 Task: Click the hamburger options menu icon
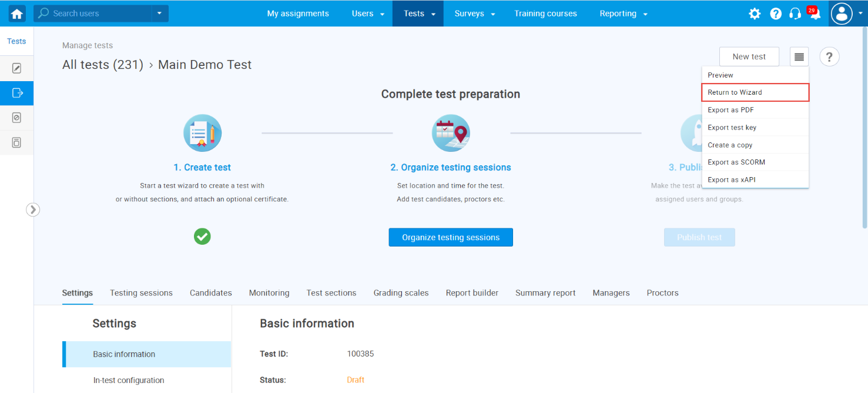pos(799,57)
